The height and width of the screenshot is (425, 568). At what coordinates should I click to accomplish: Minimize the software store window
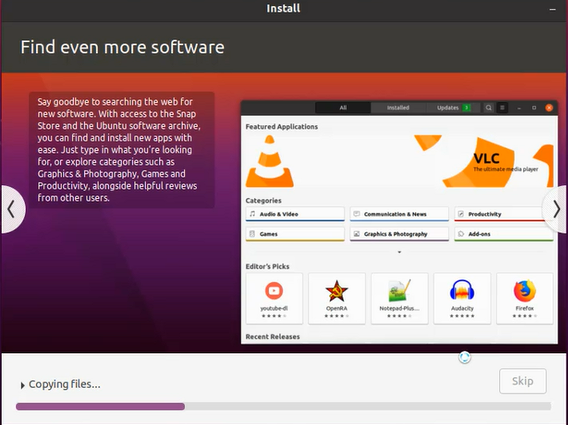519,108
